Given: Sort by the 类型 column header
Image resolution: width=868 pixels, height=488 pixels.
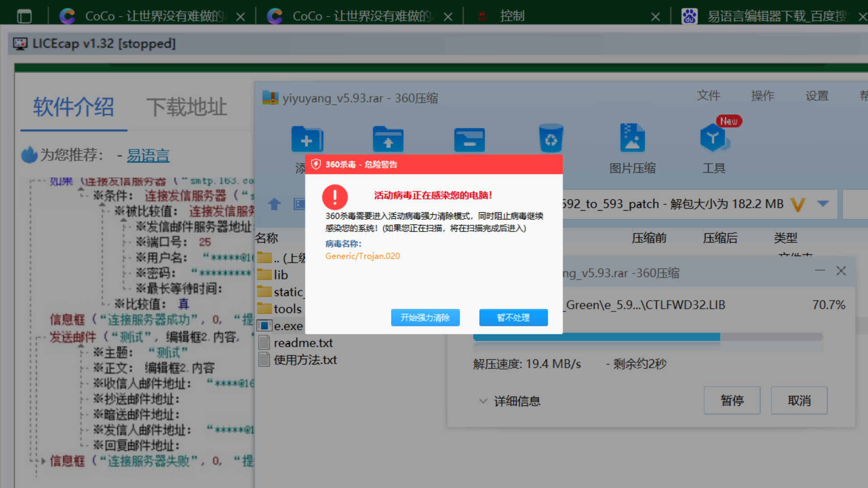Looking at the screenshot, I should [786, 238].
